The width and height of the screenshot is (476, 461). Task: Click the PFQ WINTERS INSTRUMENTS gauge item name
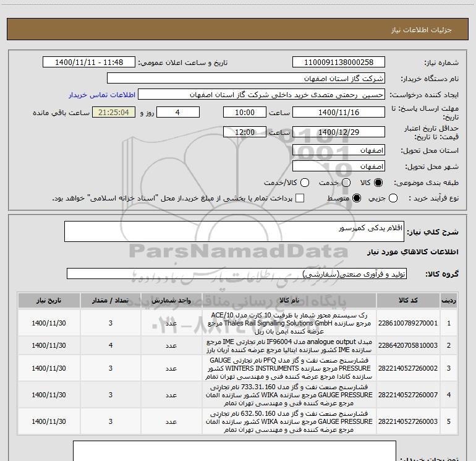(289, 368)
